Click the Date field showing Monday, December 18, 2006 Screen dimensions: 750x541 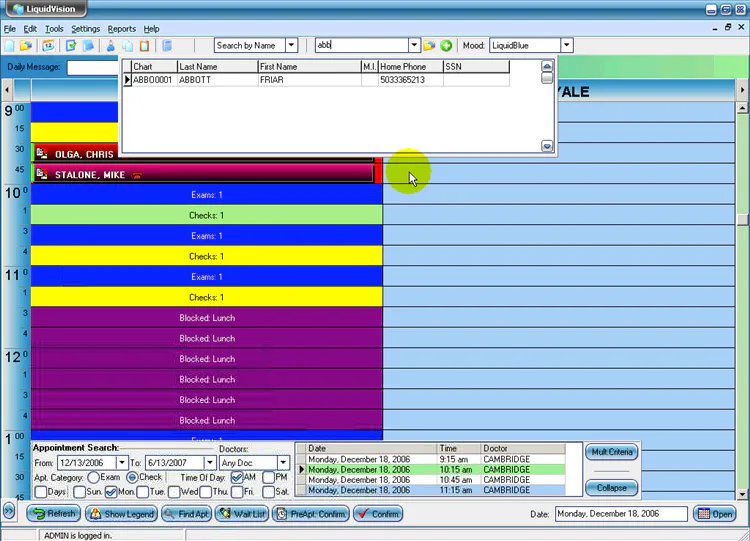[621, 514]
